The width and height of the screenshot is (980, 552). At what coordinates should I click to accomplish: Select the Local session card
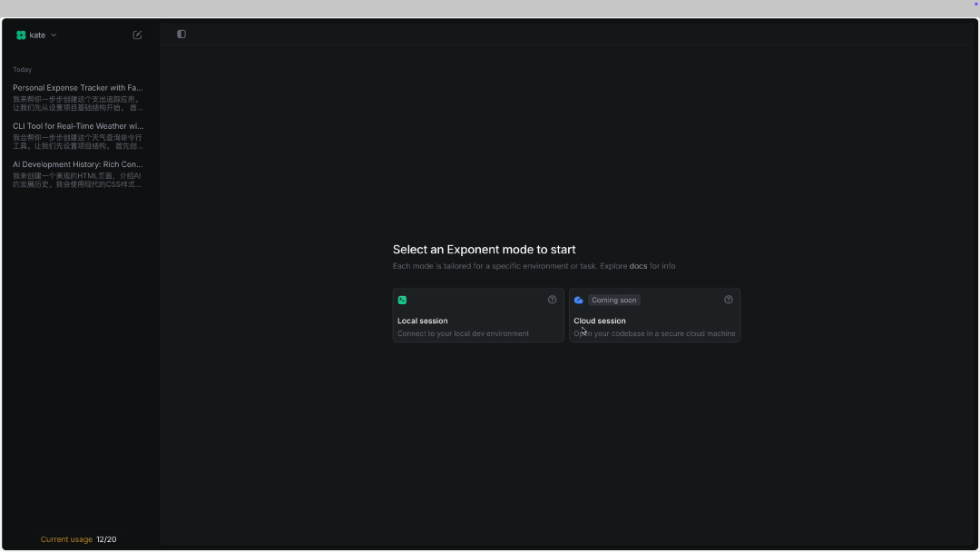478,315
